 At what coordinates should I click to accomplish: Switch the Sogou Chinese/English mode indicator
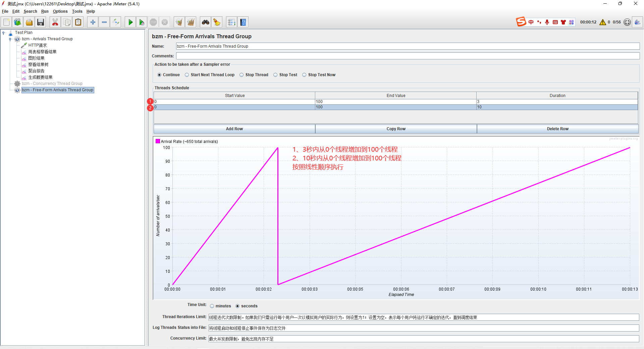[x=531, y=22]
